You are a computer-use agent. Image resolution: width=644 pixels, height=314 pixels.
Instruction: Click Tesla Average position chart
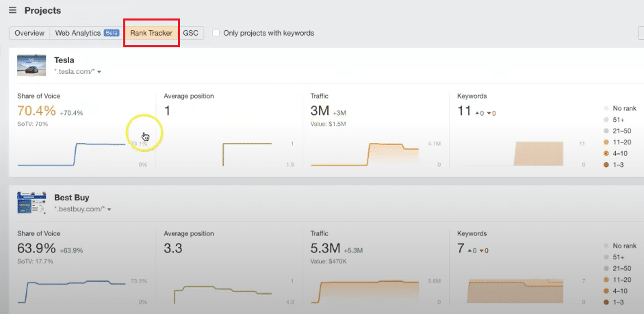pyautogui.click(x=247, y=155)
